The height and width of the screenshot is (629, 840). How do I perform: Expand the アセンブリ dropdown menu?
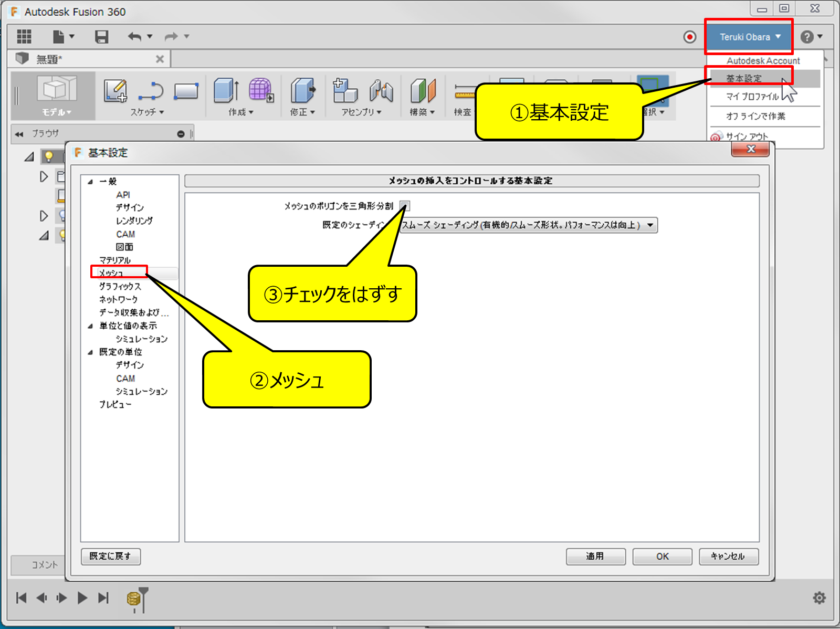pyautogui.click(x=361, y=112)
